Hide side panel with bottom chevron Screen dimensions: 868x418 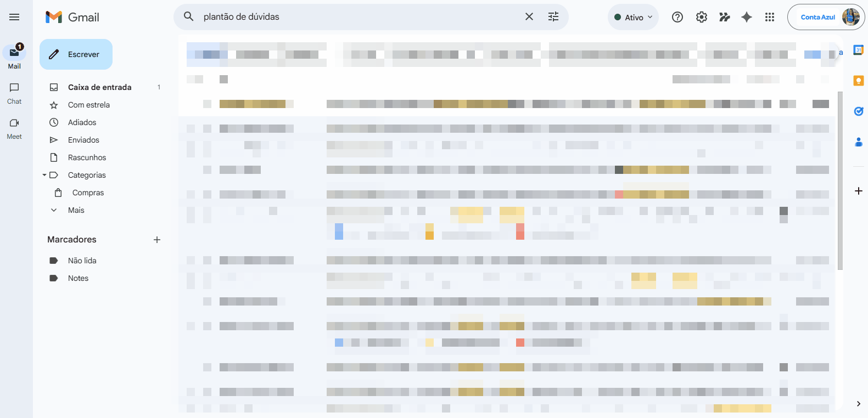(859, 404)
